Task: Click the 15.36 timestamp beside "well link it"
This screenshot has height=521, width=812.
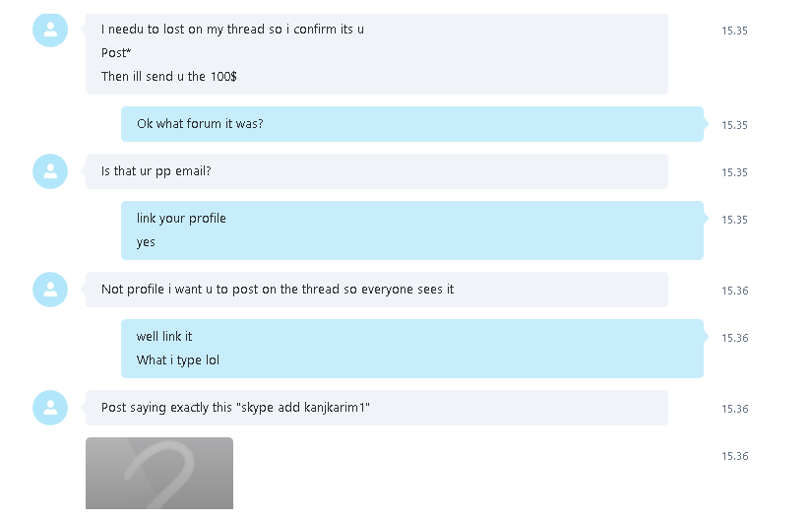Action: pos(735,338)
